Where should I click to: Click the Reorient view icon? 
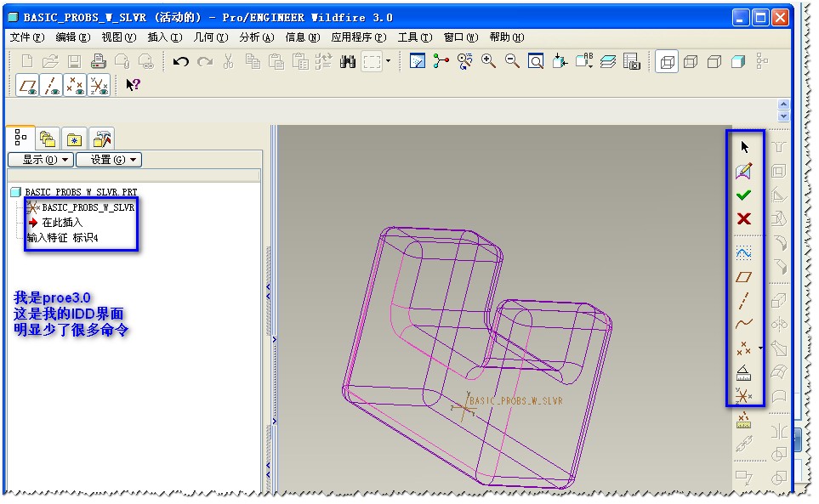click(560, 61)
